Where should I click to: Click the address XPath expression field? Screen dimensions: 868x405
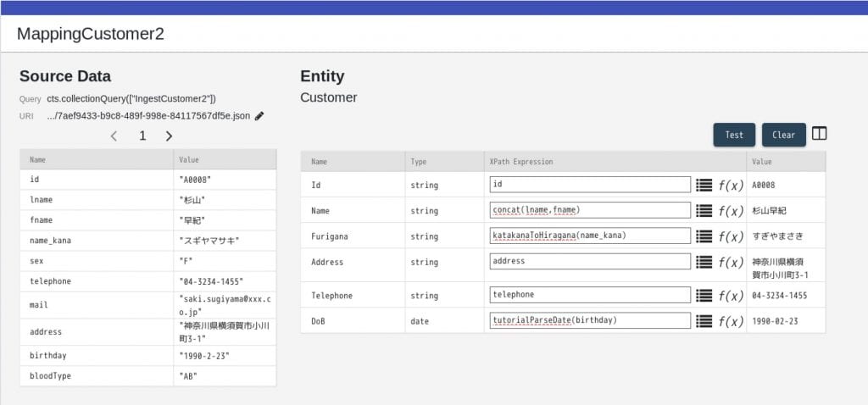point(590,262)
